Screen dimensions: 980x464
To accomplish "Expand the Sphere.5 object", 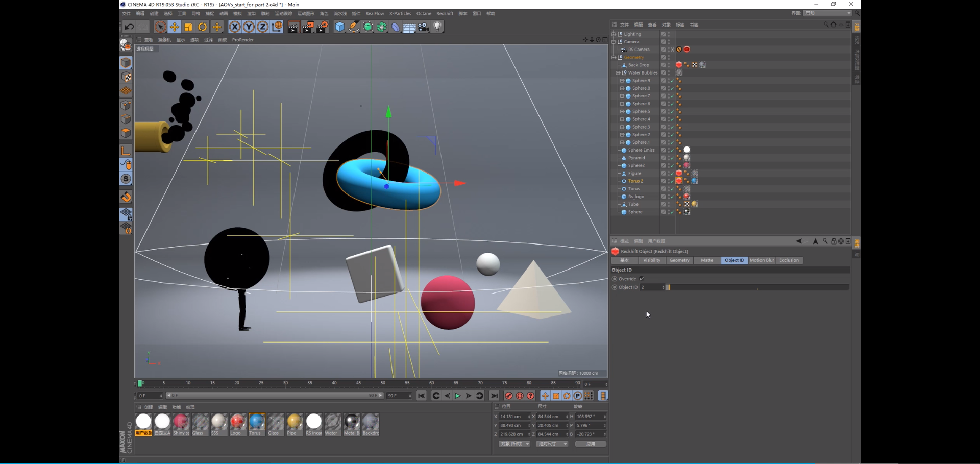I will click(x=622, y=111).
